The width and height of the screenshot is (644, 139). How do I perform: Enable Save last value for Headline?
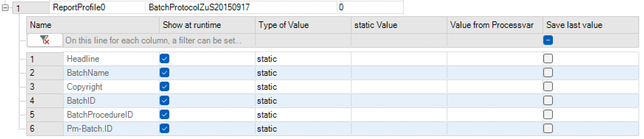548,58
